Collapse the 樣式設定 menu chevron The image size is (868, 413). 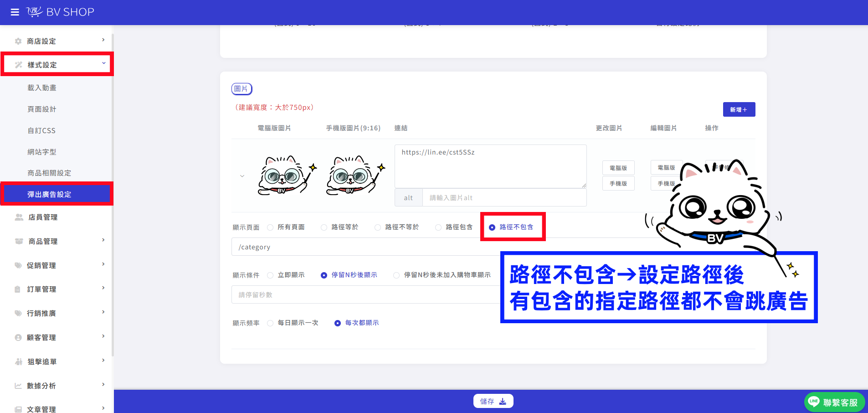pyautogui.click(x=104, y=63)
